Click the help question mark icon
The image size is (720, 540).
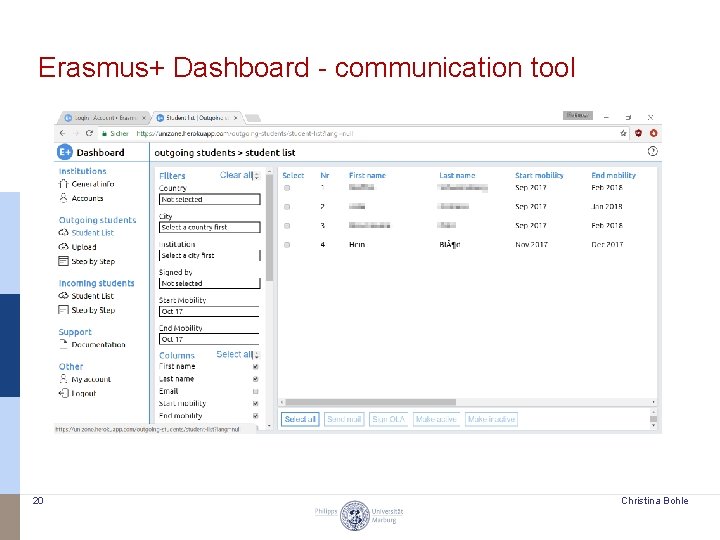(x=652, y=151)
